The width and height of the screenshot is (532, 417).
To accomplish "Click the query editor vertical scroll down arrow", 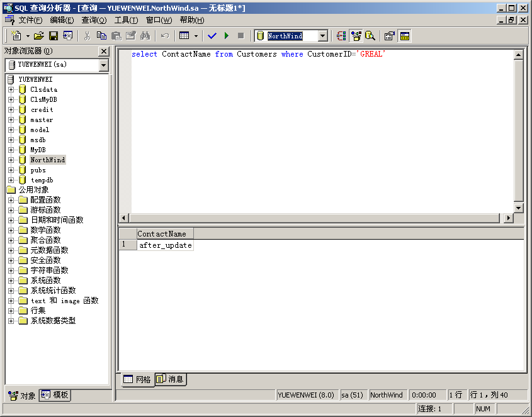I will pyautogui.click(x=518, y=208).
